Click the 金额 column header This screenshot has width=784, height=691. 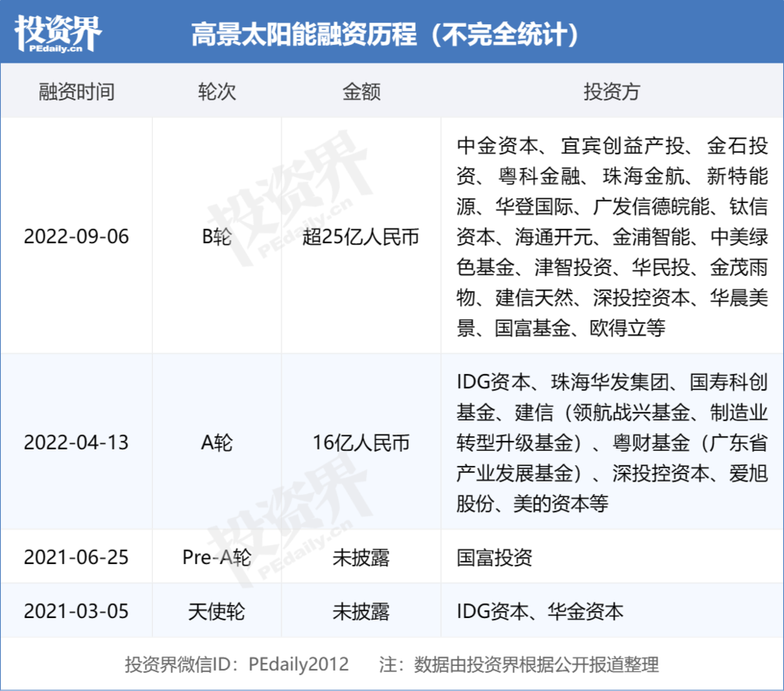[x=361, y=92]
